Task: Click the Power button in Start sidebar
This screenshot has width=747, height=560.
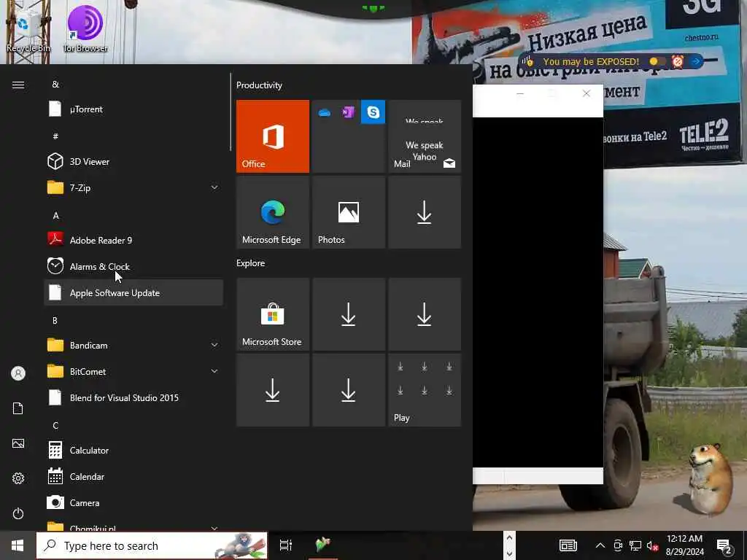Action: [x=18, y=513]
